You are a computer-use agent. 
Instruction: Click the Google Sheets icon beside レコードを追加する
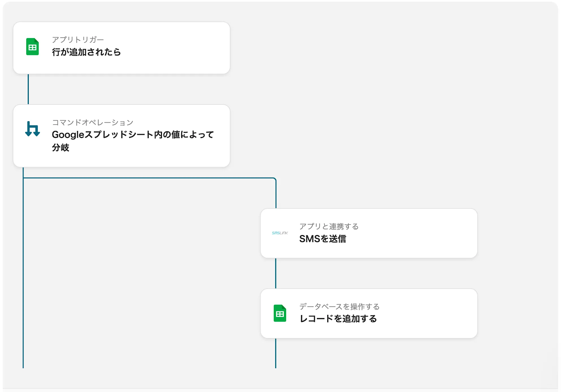[280, 314]
